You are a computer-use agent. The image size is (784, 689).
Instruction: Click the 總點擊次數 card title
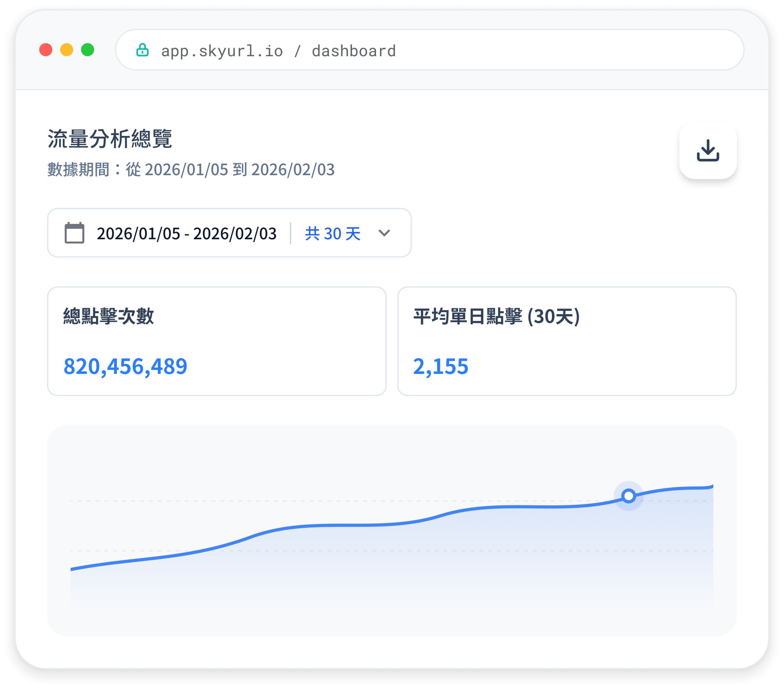pyautogui.click(x=108, y=316)
